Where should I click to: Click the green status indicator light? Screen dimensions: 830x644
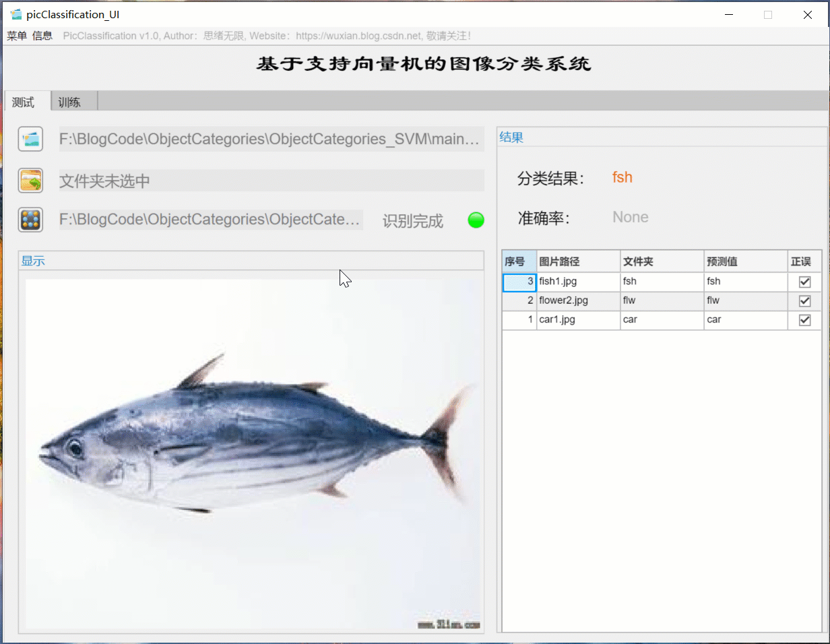coord(476,220)
